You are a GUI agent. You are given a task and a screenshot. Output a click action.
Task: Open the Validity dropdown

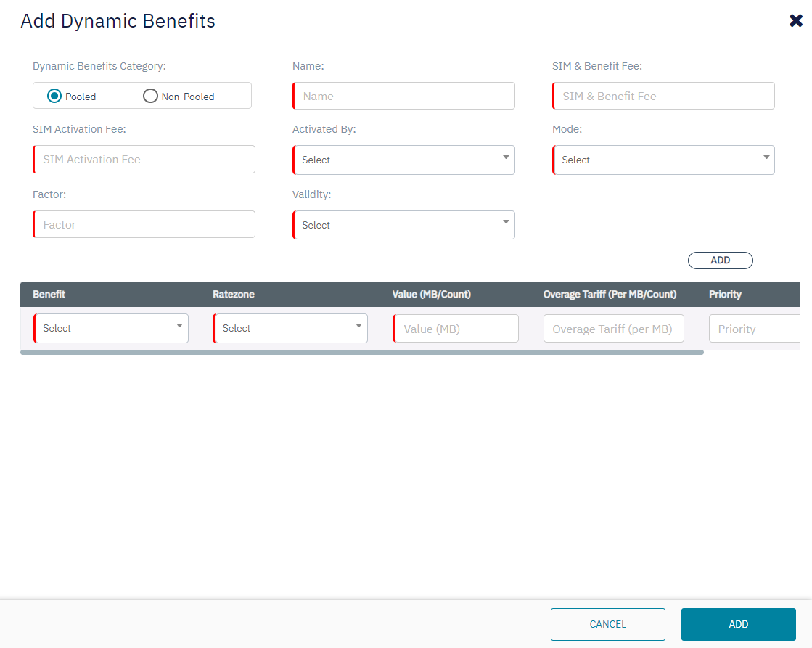[403, 225]
